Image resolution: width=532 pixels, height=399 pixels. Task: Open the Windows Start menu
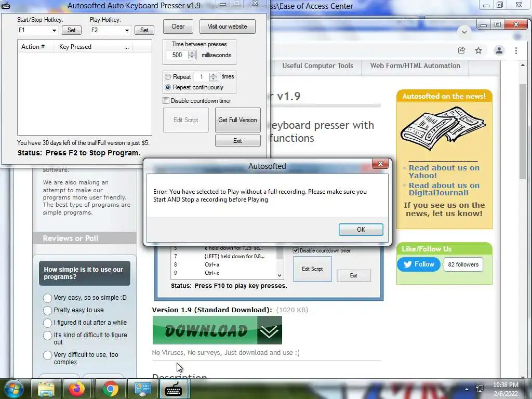[14, 389]
